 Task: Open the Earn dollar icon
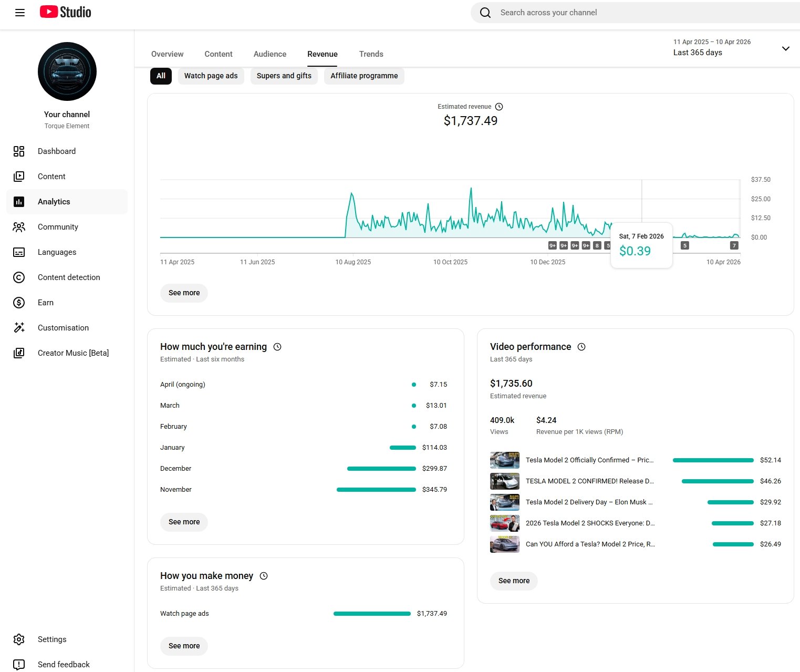pyautogui.click(x=19, y=303)
